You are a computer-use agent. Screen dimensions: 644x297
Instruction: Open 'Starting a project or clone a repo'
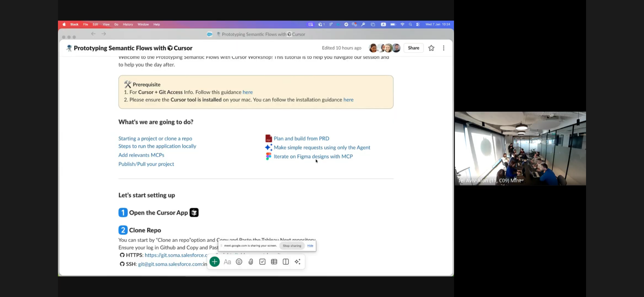(155, 138)
